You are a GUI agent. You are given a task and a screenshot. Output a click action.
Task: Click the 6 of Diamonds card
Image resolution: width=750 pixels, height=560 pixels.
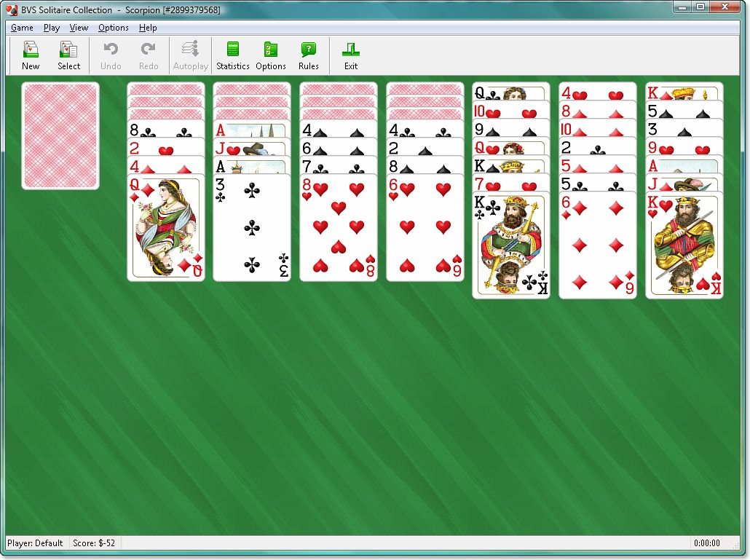pyautogui.click(x=597, y=245)
